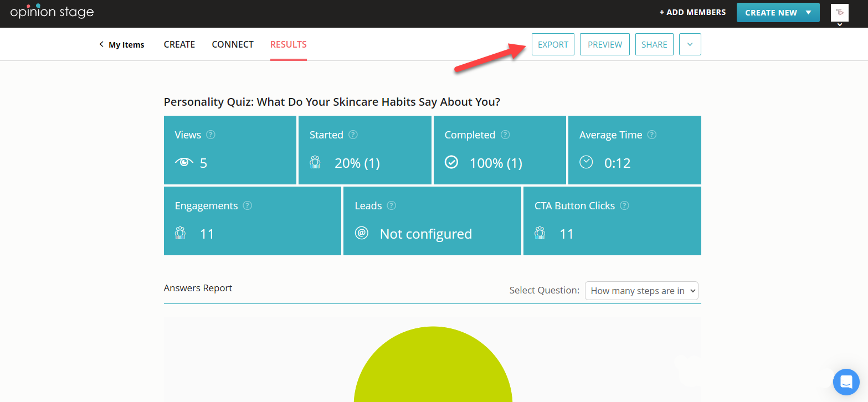Image resolution: width=868 pixels, height=402 pixels.
Task: Switch to the Create tab
Action: (179, 44)
